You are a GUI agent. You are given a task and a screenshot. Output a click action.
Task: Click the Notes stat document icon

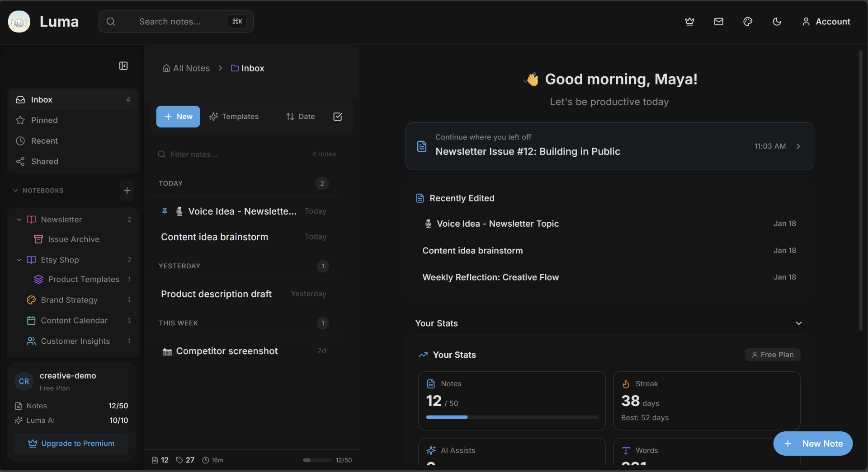(431, 384)
